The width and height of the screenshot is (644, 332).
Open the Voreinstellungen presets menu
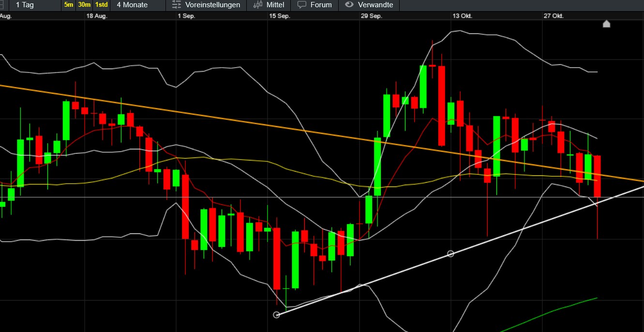tap(212, 5)
